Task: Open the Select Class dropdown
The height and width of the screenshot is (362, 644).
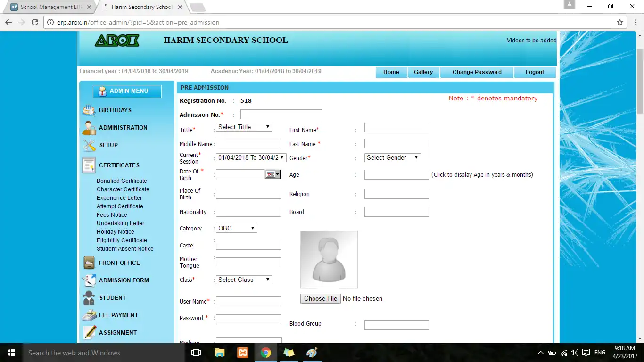Action: 244,279
